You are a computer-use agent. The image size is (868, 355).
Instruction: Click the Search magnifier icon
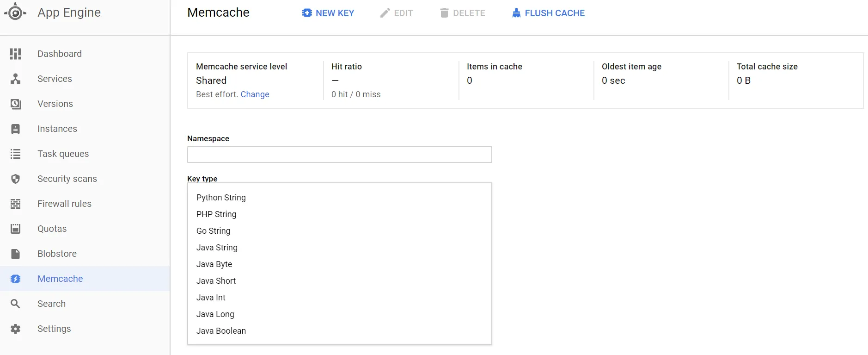click(16, 304)
